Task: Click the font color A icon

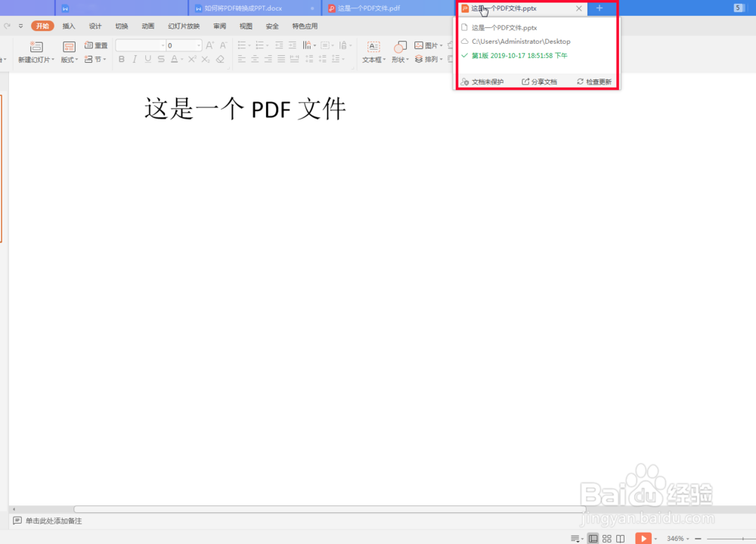Action: 174,59
